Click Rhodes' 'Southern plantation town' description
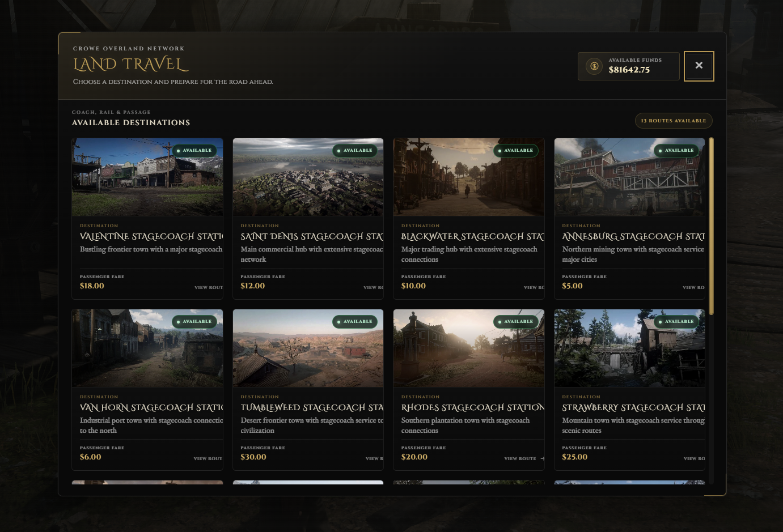783x532 pixels. [465, 425]
